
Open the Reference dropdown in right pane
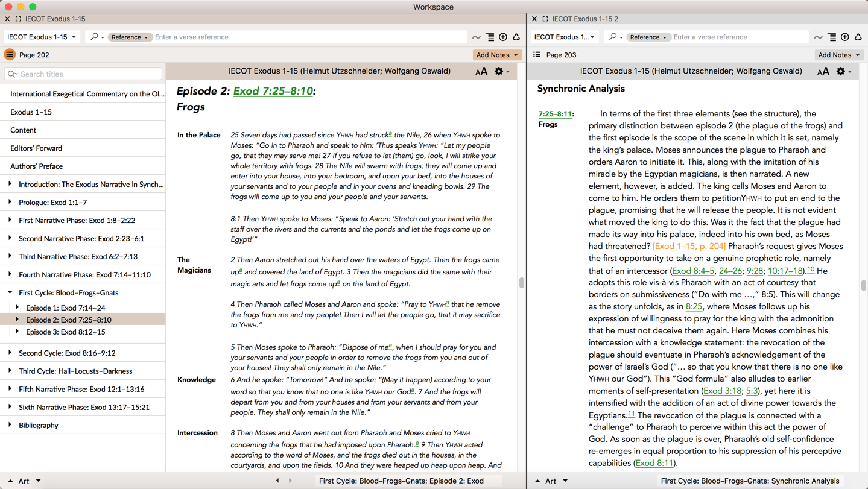[x=648, y=37]
